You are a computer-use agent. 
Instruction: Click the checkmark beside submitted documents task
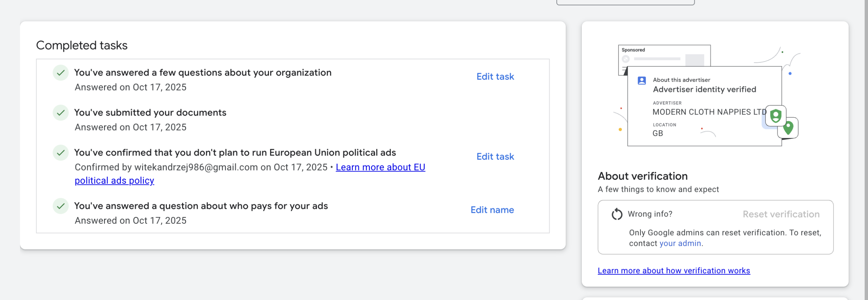(x=61, y=113)
